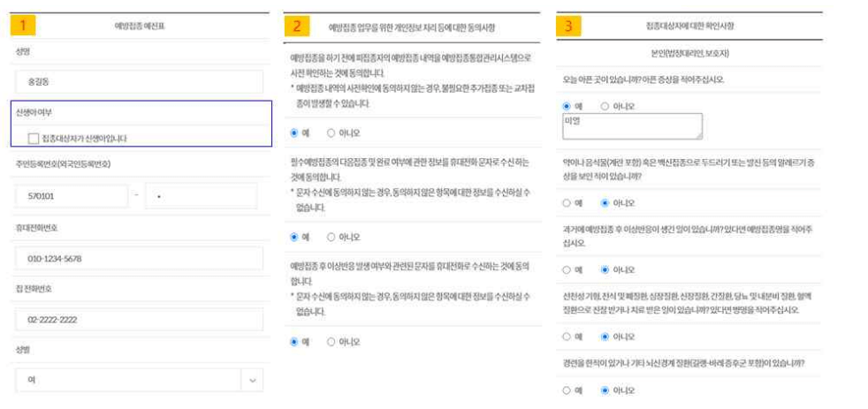Click the 집 전화번호 field with 02-2222-2222
Viewport: 868px width, 409px height.
(x=139, y=320)
